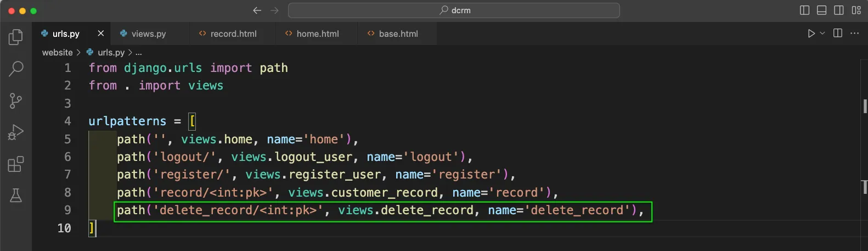Go forward with the right arrow
868x251 pixels.
pos(275,10)
